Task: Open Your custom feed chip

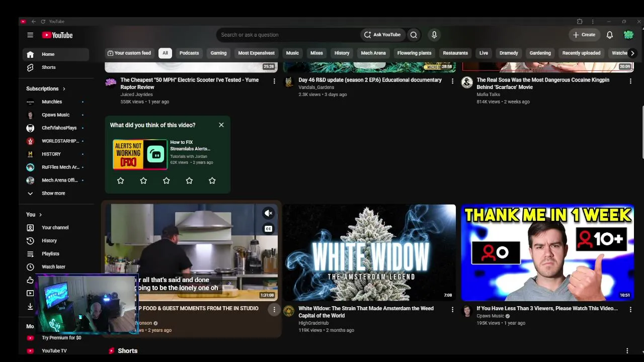Action: tap(129, 53)
